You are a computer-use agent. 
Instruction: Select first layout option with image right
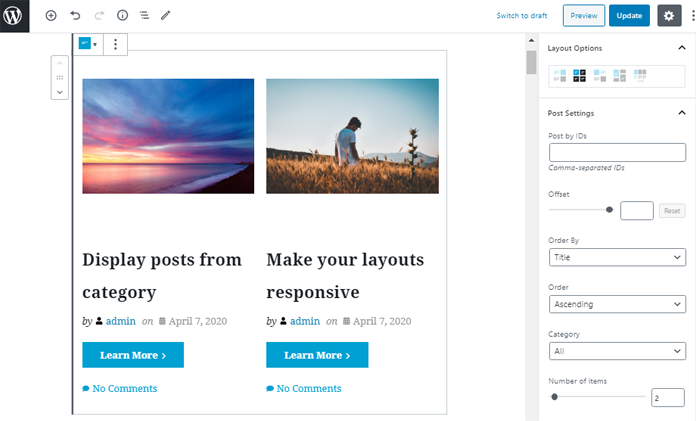click(x=560, y=75)
